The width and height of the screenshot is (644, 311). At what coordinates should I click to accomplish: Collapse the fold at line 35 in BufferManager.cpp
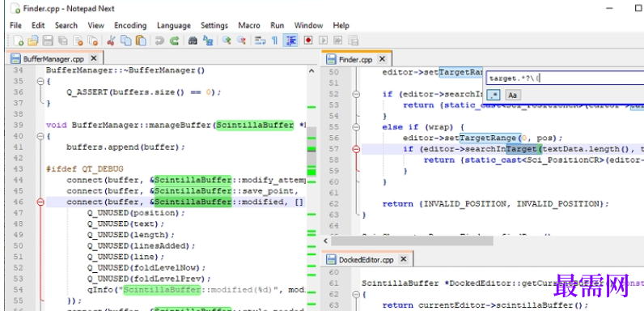(40, 82)
